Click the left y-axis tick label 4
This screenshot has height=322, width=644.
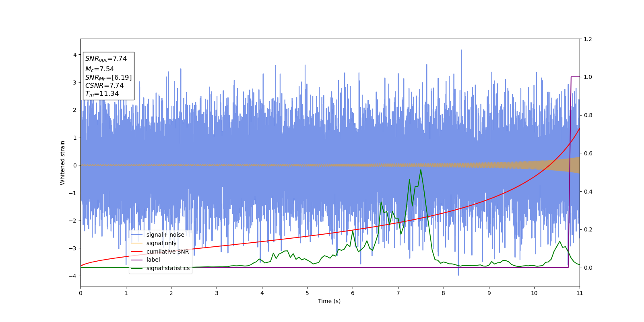tap(75, 55)
